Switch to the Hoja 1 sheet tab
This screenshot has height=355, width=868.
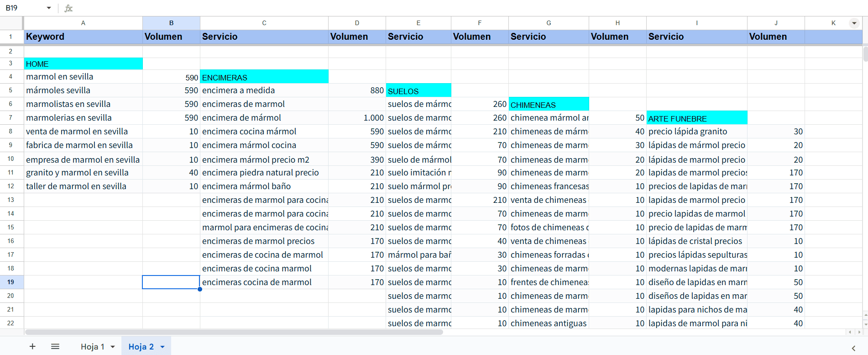[x=93, y=347]
